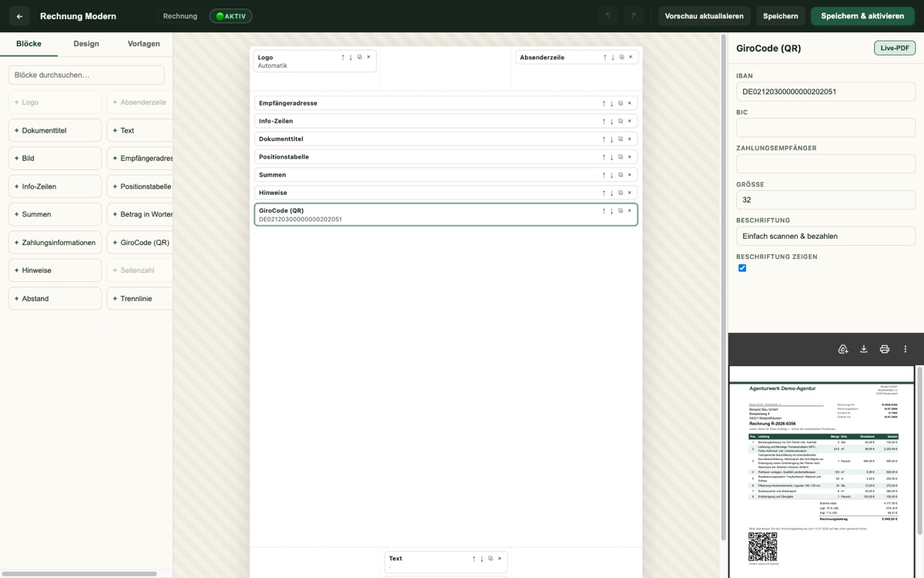Click the IBAN input field
924x578 pixels.
[x=825, y=92]
